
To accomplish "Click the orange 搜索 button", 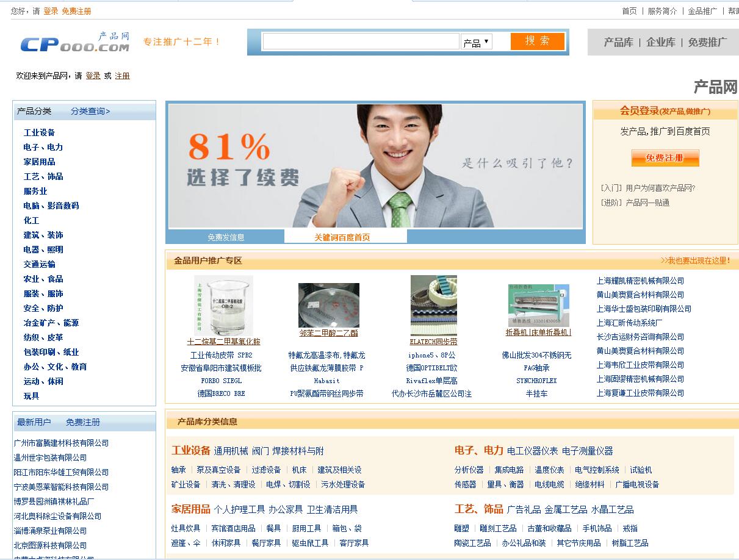I will (x=537, y=41).
